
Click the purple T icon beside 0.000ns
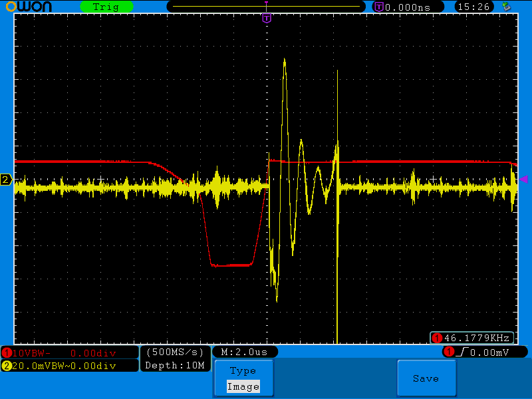click(378, 7)
